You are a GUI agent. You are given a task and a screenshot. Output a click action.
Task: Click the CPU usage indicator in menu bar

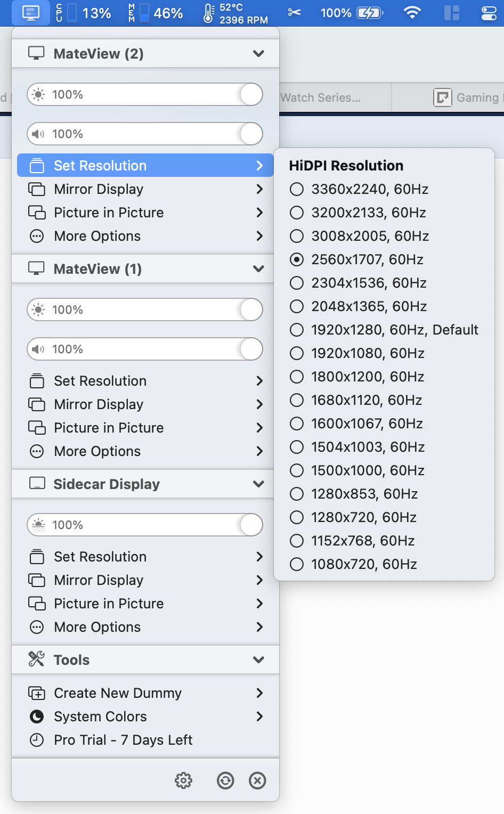point(83,13)
